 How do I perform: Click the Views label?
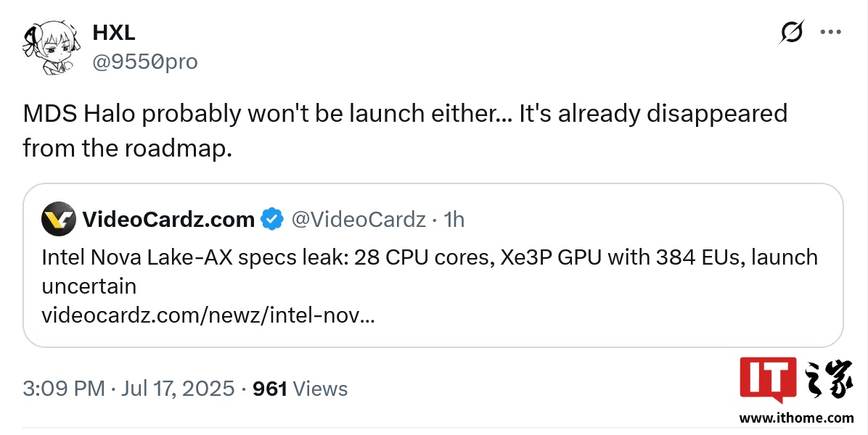(x=320, y=389)
